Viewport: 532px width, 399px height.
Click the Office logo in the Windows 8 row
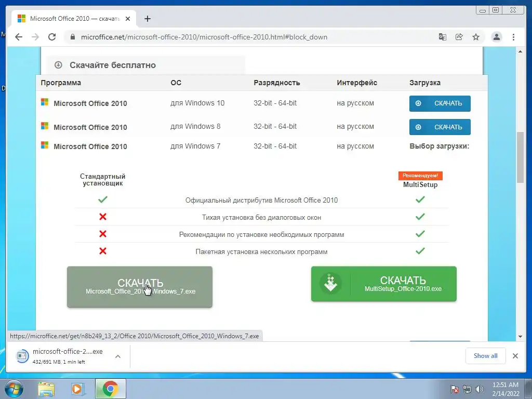pyautogui.click(x=45, y=126)
